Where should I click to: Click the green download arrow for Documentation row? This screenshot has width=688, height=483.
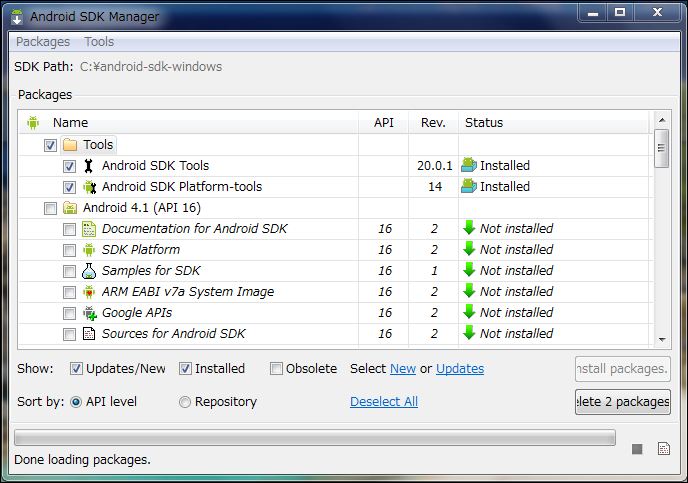[x=469, y=228]
